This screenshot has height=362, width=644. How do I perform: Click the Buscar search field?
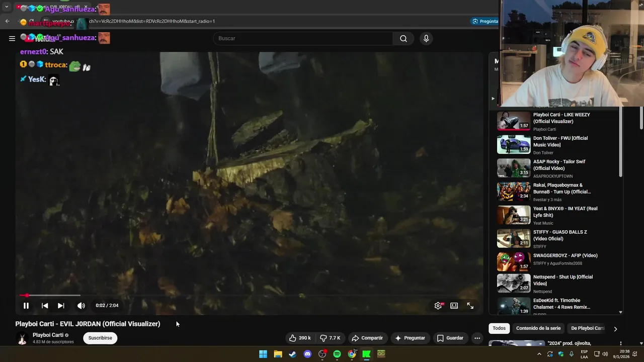click(303, 38)
